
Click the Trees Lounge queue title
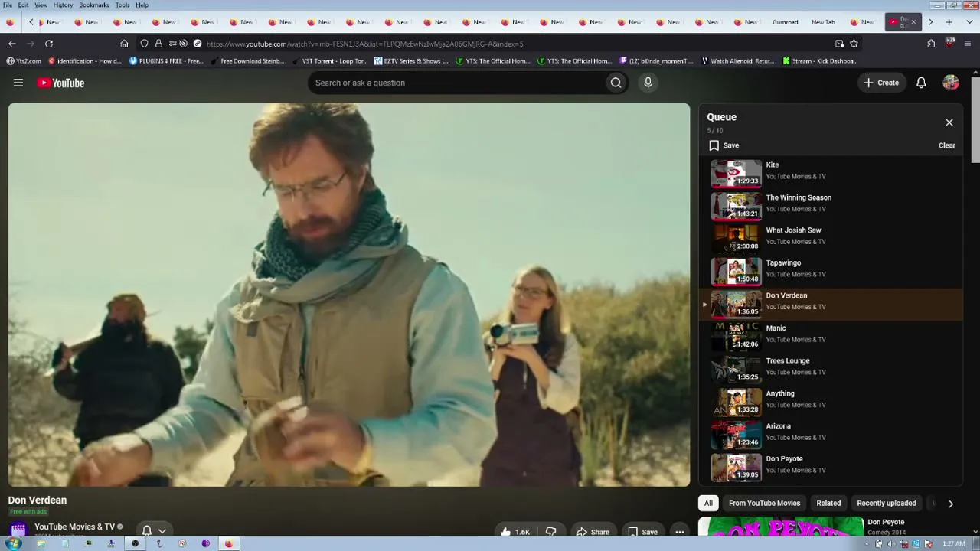point(788,361)
